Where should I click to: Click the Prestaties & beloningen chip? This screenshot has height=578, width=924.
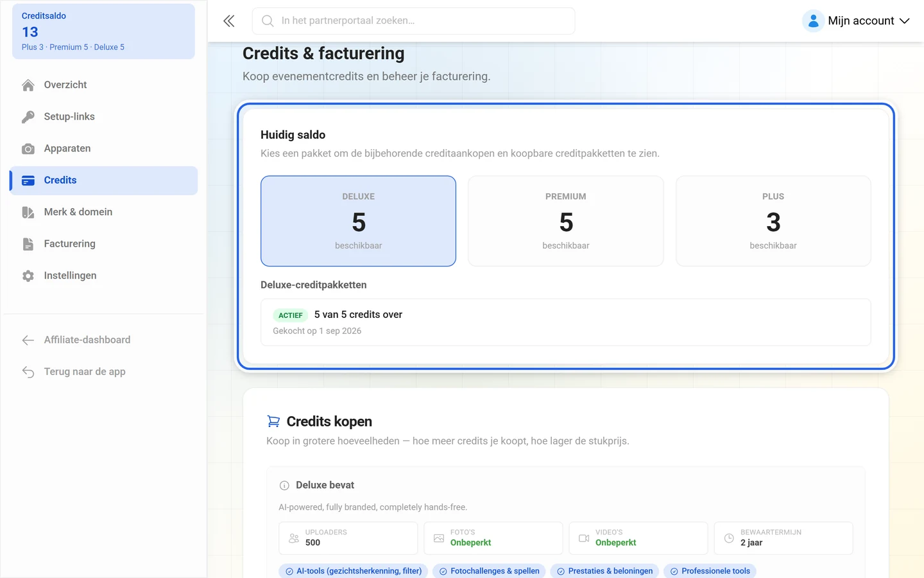604,571
